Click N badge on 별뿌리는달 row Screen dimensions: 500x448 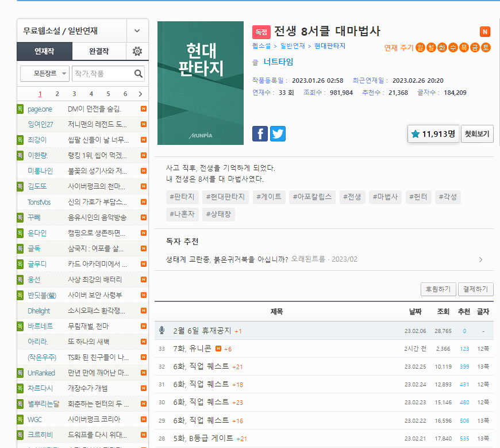pyautogui.click(x=144, y=404)
